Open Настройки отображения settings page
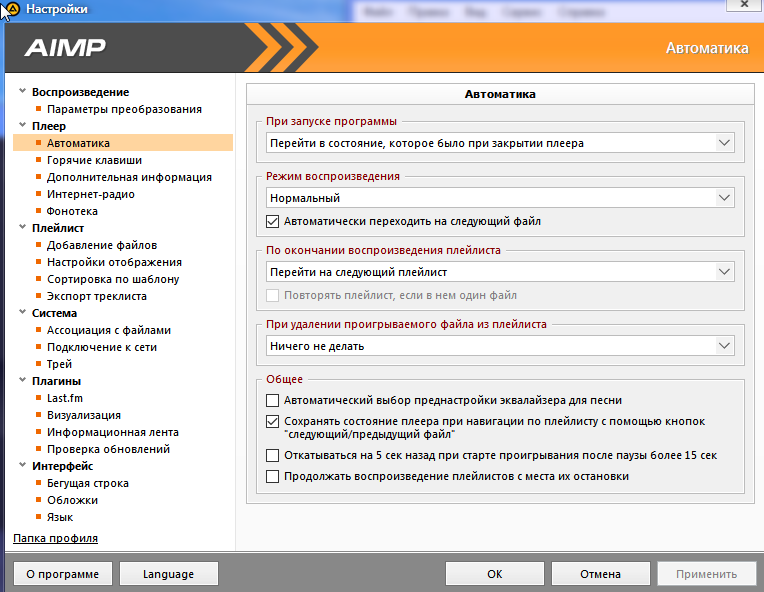764x592 pixels. (x=115, y=262)
